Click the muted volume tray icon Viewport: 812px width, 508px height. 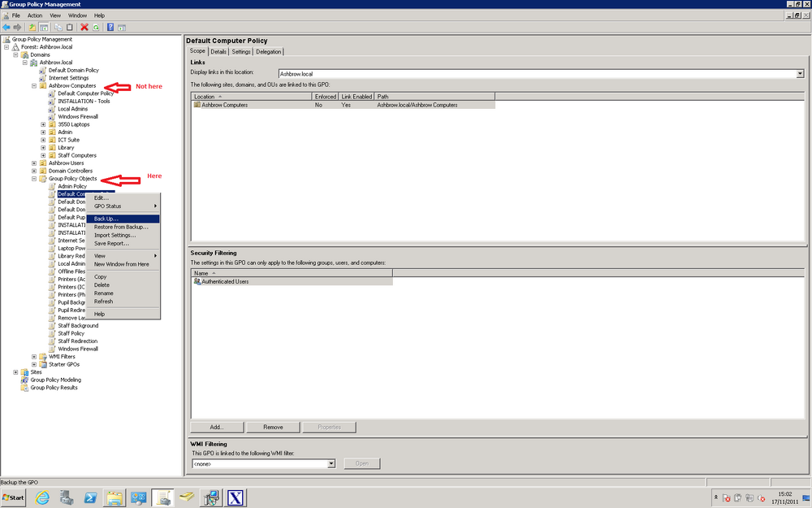[762, 498]
